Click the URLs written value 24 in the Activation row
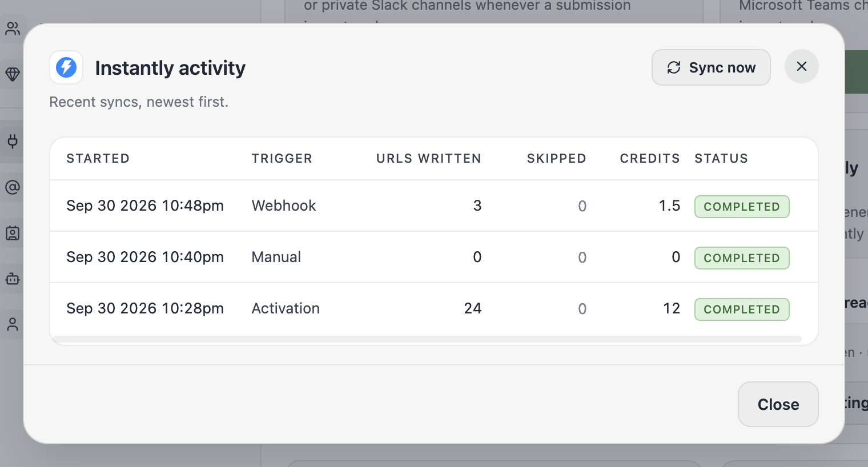The height and width of the screenshot is (467, 868). coord(473,308)
